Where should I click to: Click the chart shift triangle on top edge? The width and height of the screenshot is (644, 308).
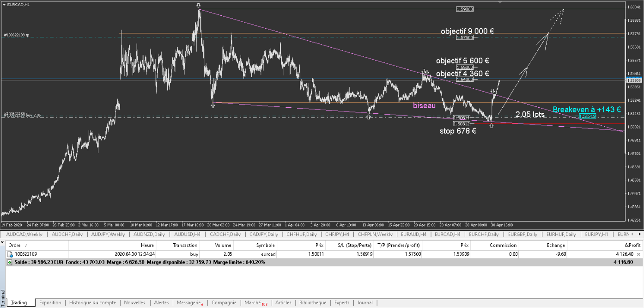[499, 2]
